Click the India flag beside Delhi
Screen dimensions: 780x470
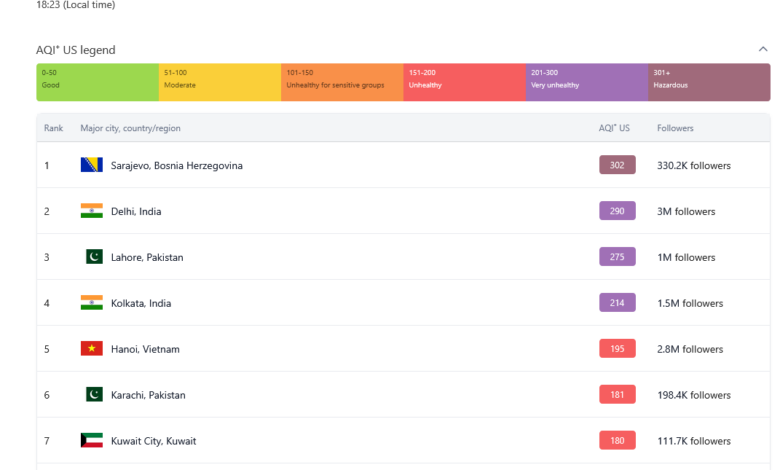[x=92, y=211]
